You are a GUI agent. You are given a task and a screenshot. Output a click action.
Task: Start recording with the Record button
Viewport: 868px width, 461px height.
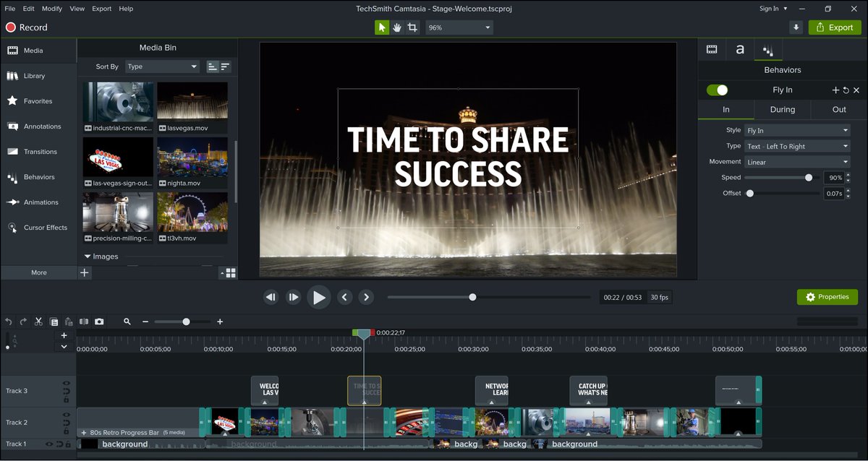pyautogui.click(x=27, y=27)
